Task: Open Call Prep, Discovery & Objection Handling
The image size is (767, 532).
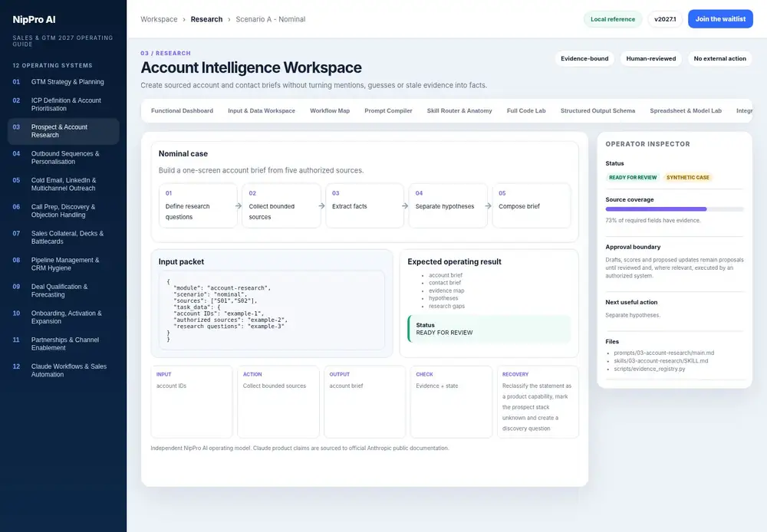Action: pos(63,211)
